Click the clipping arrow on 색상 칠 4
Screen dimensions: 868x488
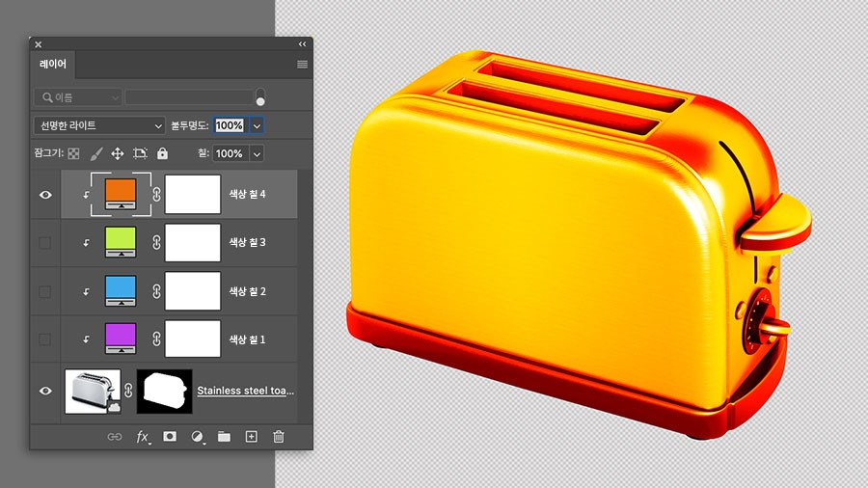point(87,195)
